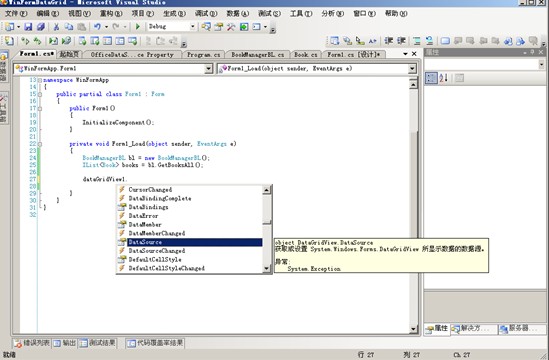Click the code editor scroll-up arrow
Viewport: 549px width, 360px height.
click(x=413, y=84)
